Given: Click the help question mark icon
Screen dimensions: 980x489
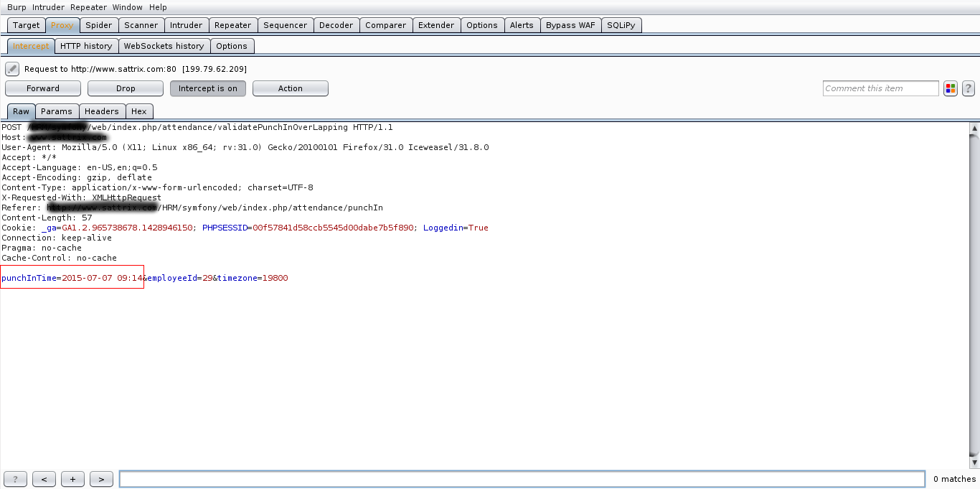Looking at the screenshot, I should click(968, 88).
